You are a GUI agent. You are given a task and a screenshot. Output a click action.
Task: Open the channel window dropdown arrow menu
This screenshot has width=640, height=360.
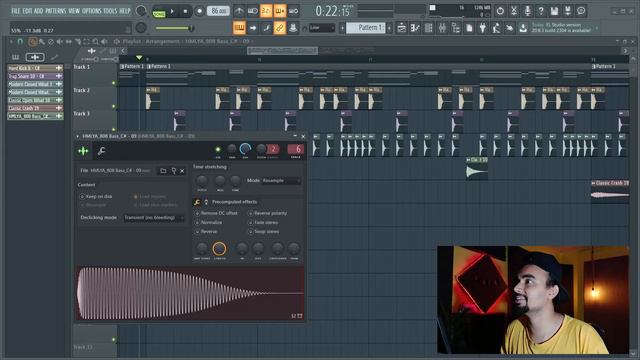[77, 136]
